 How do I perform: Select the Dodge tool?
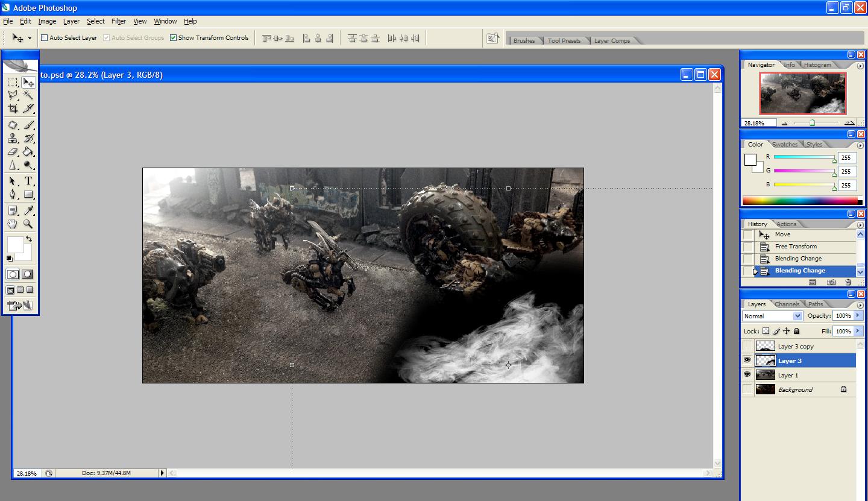coord(28,165)
